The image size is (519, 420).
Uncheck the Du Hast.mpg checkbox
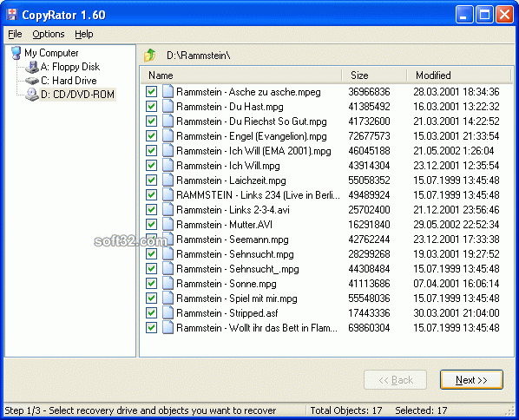[151, 106]
